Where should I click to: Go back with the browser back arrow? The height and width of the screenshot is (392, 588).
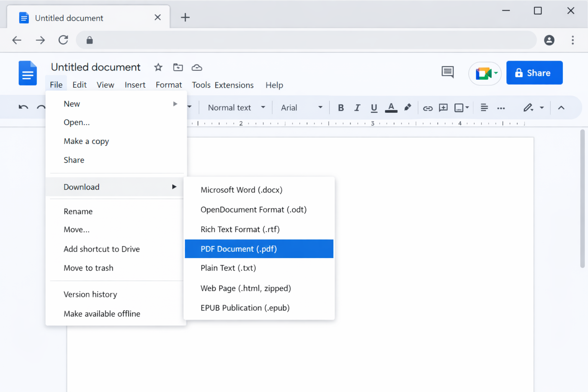point(17,40)
